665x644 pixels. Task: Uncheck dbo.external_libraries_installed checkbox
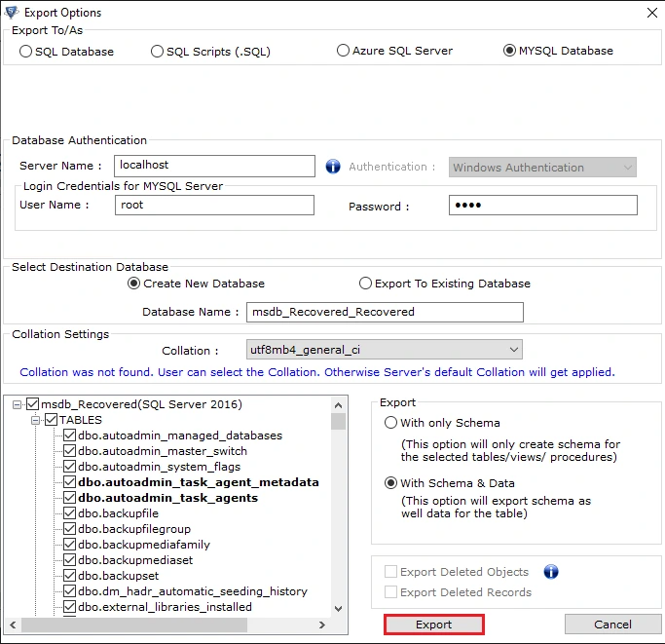point(69,607)
